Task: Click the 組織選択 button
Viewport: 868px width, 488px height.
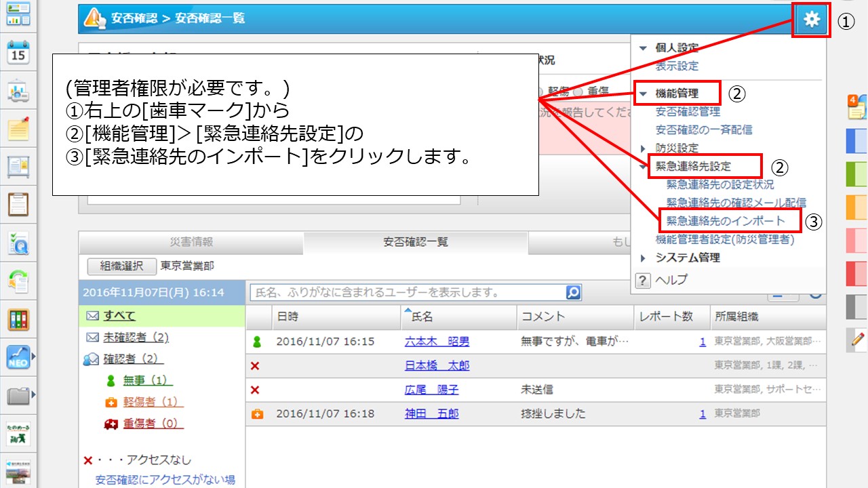Action: point(122,266)
